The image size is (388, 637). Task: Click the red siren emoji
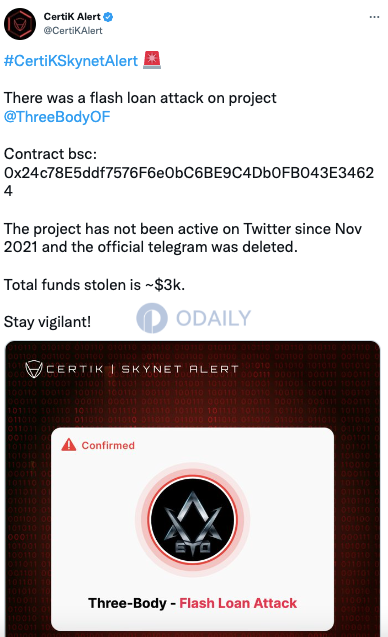pos(152,60)
